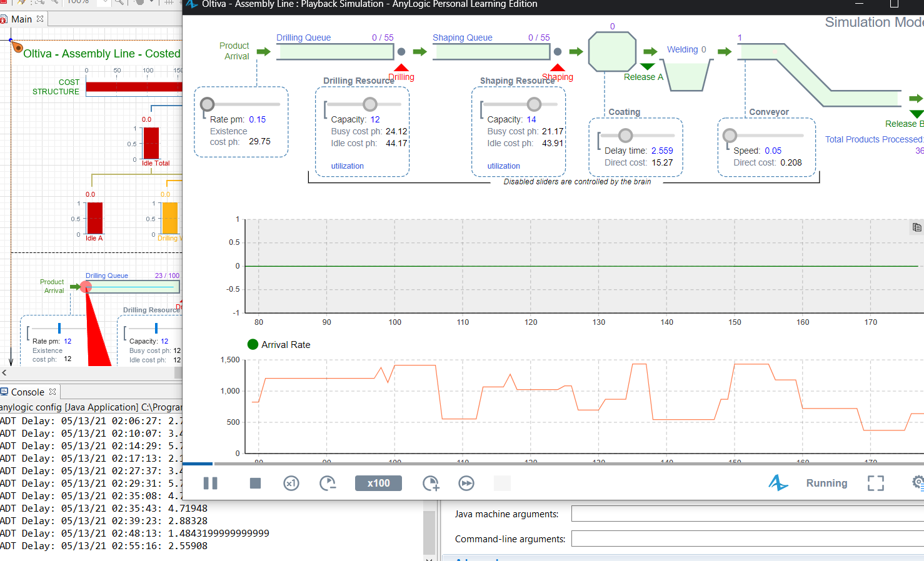
Task: Open Shaping Resource utilization link
Action: (503, 166)
